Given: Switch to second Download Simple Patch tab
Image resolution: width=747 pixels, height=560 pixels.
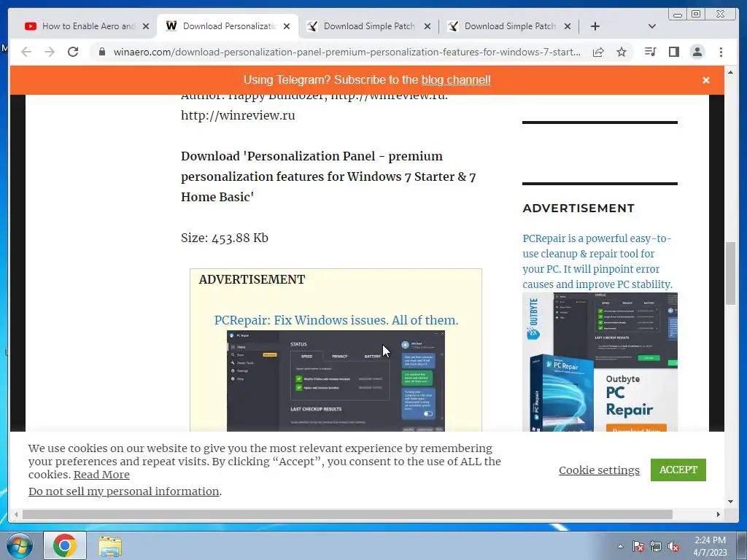Looking at the screenshot, I should tap(510, 26).
